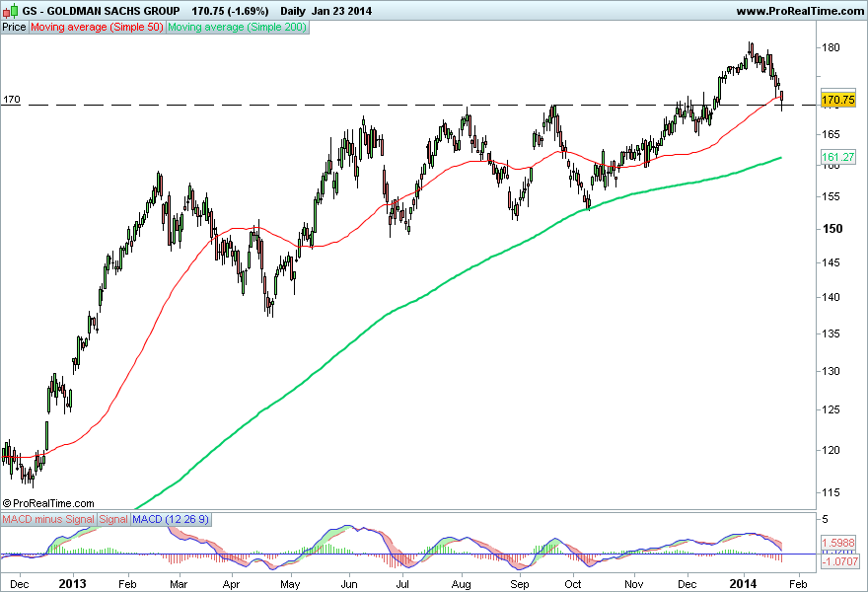Open www.ProRealTime.com link at top right
Viewport: 868px width, 592px height.
(800, 11)
